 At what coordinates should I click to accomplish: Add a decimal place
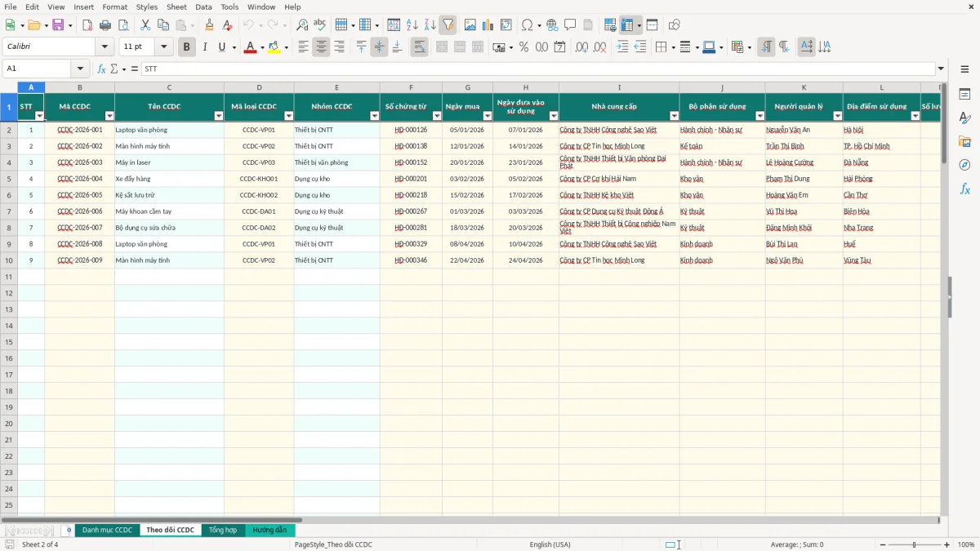[x=581, y=47]
